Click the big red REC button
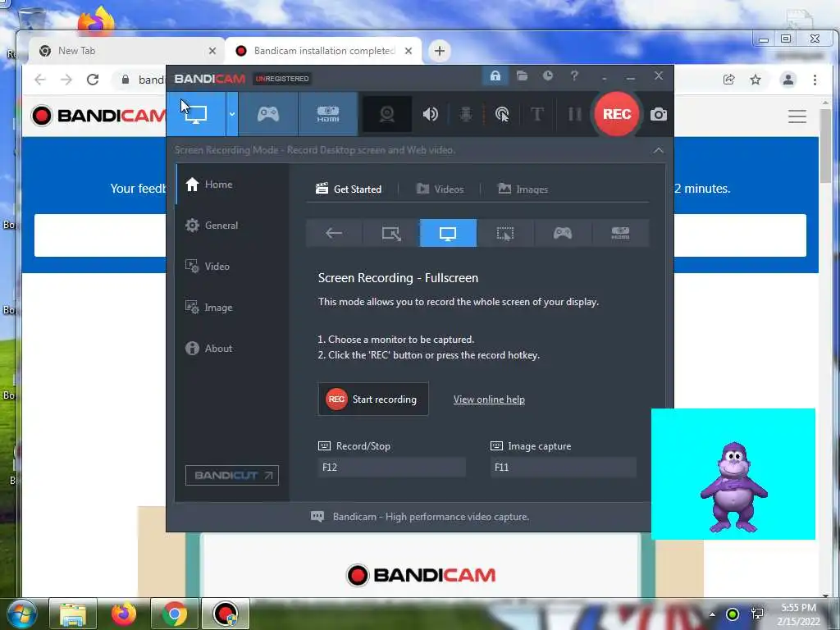The height and width of the screenshot is (630, 840). pyautogui.click(x=617, y=114)
